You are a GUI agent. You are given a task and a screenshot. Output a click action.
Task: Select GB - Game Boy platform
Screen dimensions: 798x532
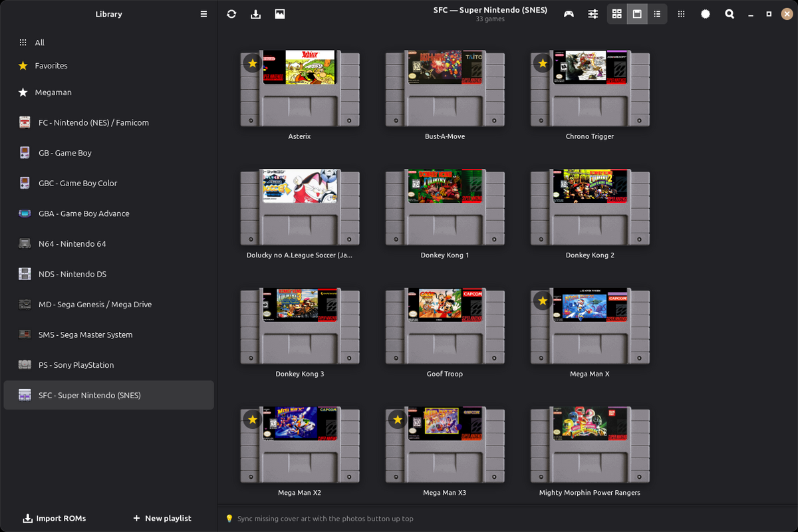108,153
